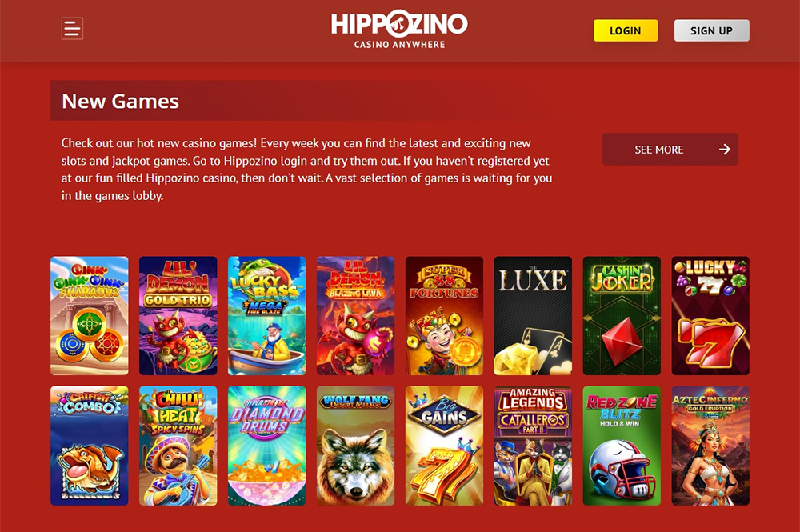
Task: Launch Lil' Demon Gold Trio game
Action: click(178, 316)
